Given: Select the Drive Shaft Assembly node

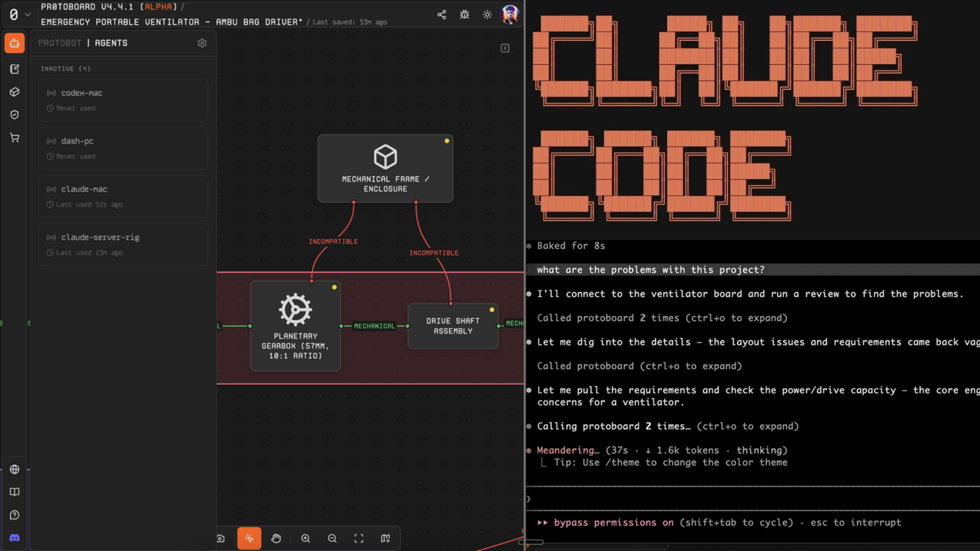Looking at the screenshot, I should click(x=453, y=326).
